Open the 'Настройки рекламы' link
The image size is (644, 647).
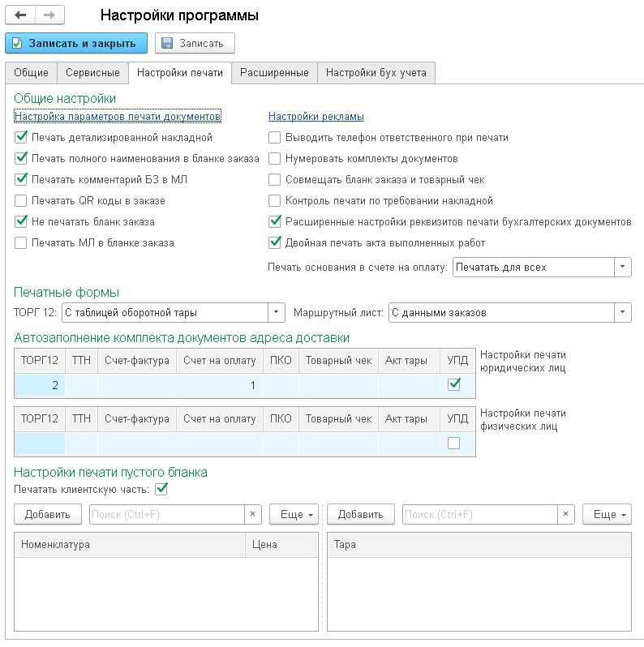click(316, 117)
